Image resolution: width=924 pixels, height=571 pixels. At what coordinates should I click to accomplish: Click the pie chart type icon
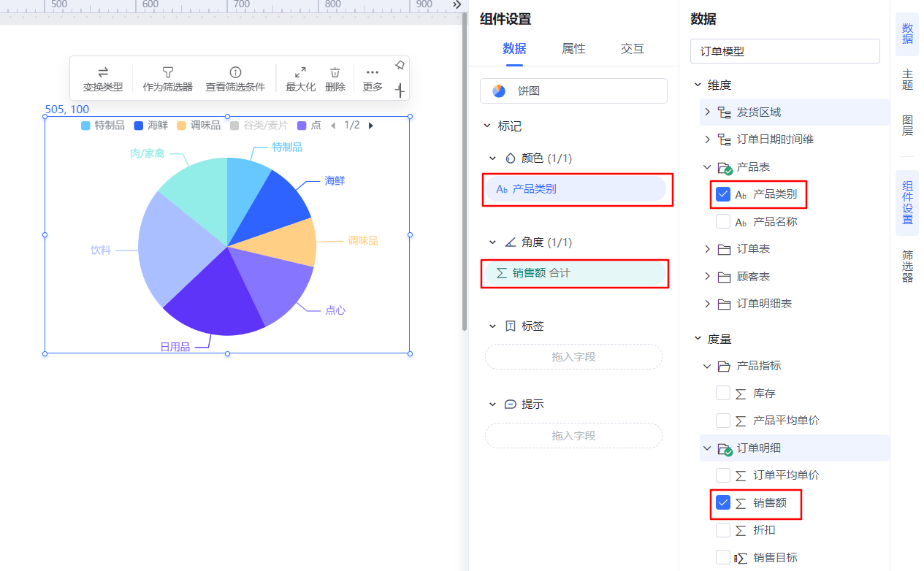pos(499,91)
